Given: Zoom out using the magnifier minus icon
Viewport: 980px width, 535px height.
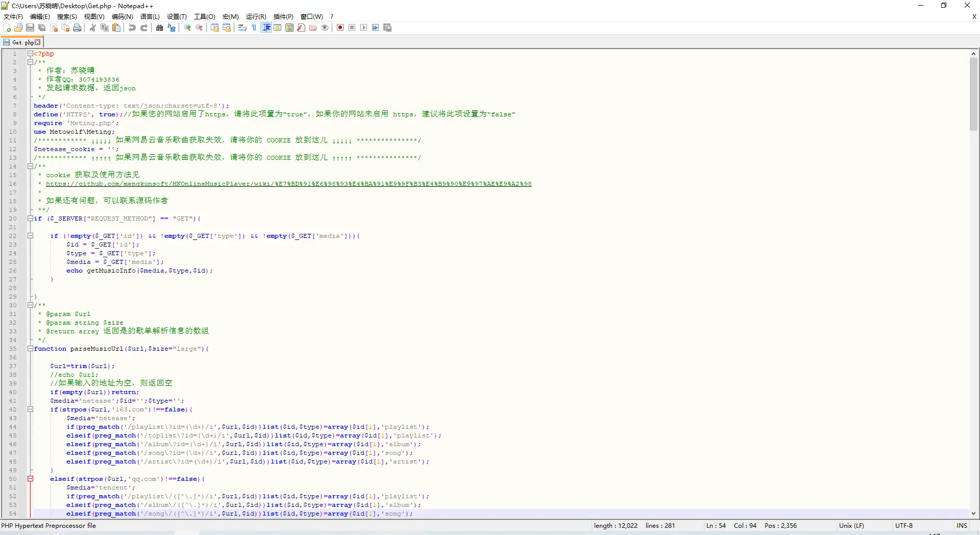Looking at the screenshot, I should click(x=199, y=28).
